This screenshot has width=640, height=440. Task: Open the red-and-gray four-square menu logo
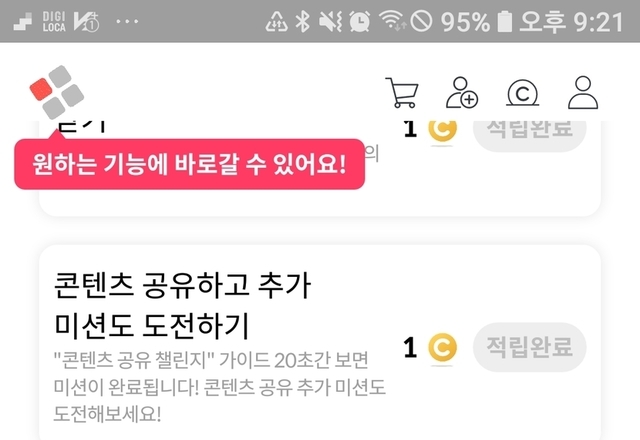point(57,92)
